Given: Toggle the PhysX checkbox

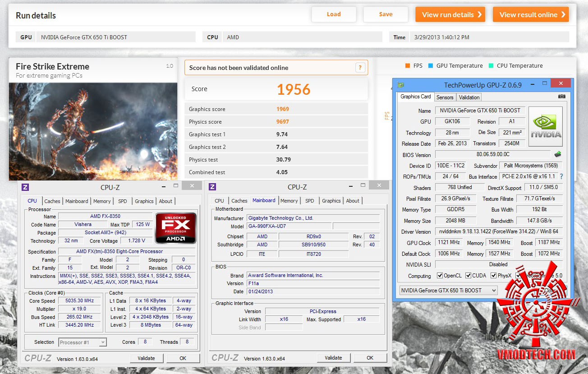Looking at the screenshot, I should (494, 276).
